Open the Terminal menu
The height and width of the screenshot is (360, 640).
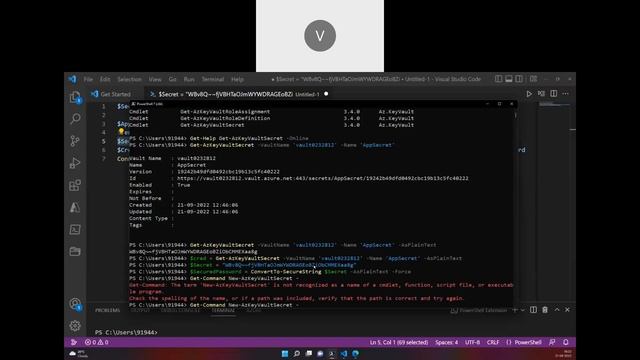[213, 79]
